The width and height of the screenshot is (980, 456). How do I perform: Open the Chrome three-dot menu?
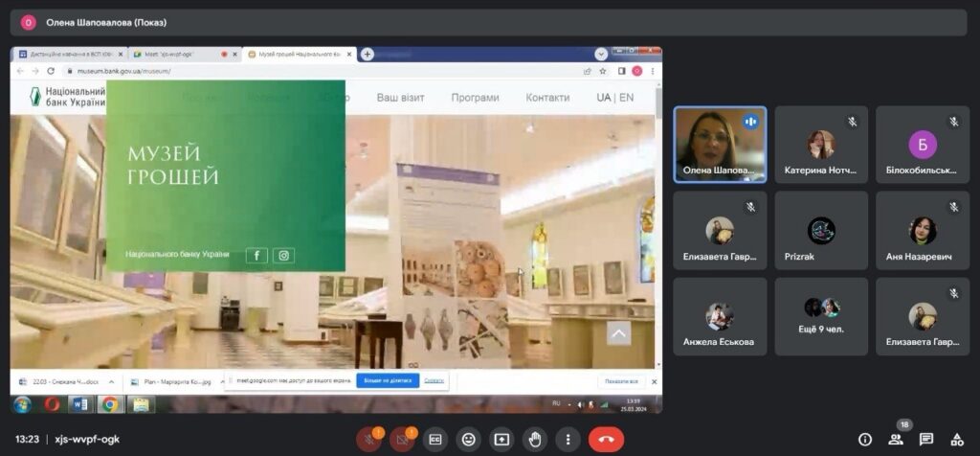653,71
